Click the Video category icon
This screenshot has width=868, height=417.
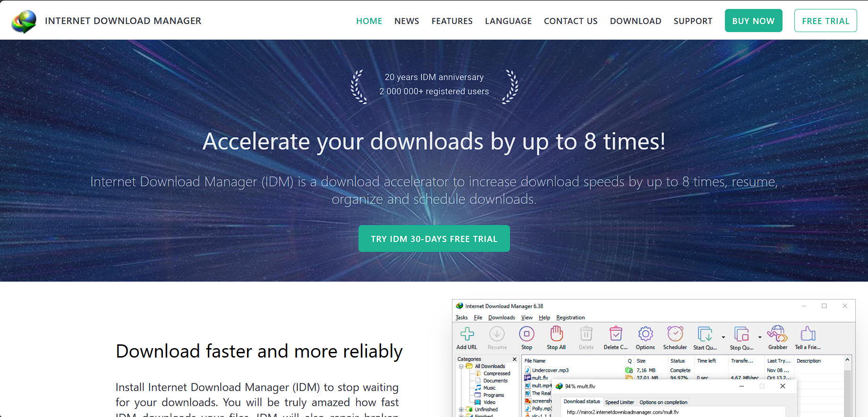click(478, 402)
